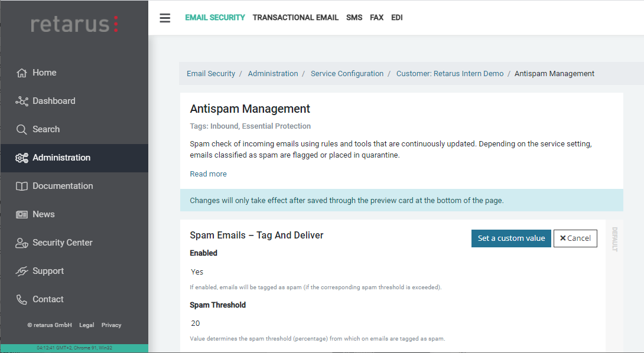Open the SMS service tab
The width and height of the screenshot is (644, 353).
(354, 18)
